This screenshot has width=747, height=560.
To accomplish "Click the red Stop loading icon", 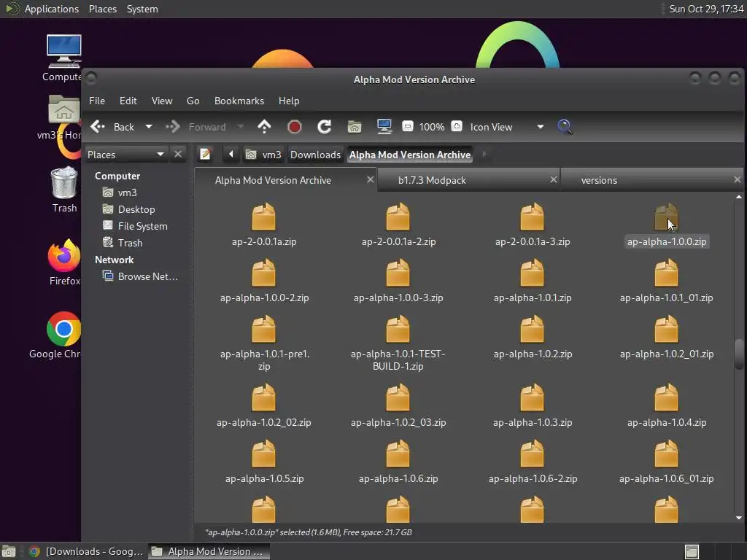I will point(295,127).
